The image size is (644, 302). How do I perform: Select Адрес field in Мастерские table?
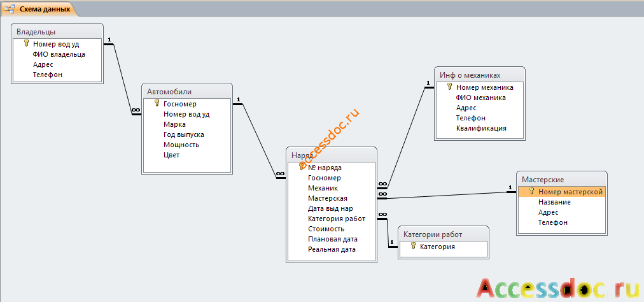pyautogui.click(x=561, y=212)
